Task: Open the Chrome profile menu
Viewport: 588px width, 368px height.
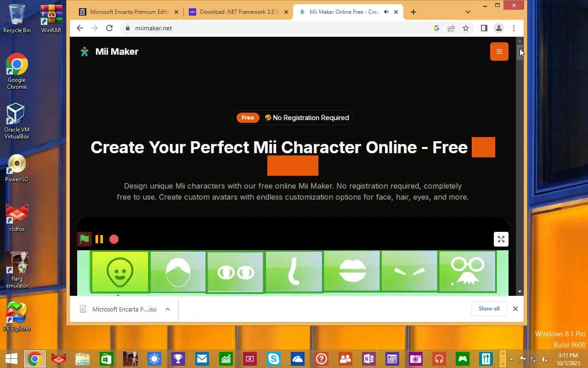Action: (x=499, y=28)
